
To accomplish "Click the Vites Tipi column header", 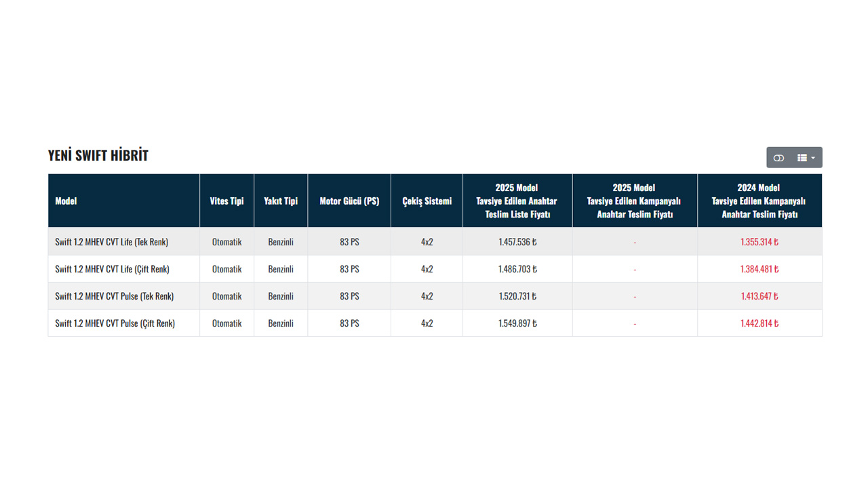I will (226, 201).
